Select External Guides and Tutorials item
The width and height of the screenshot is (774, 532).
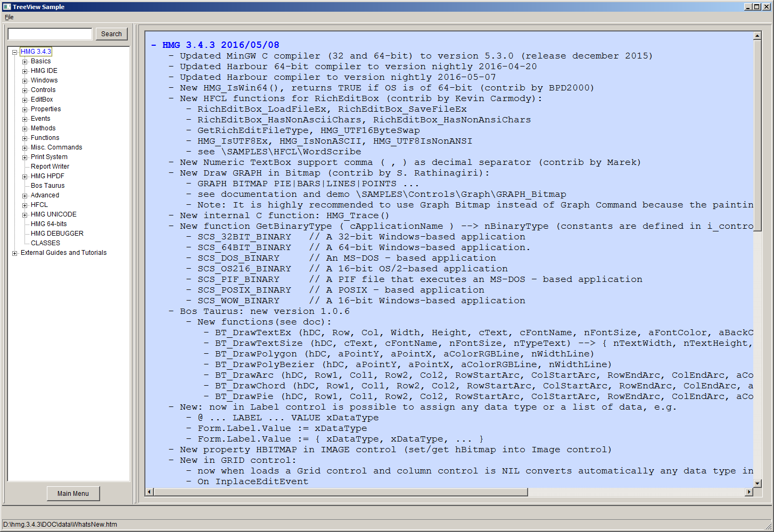(64, 253)
